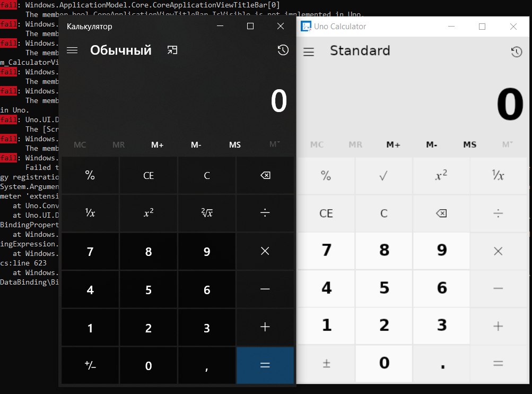Image resolution: width=532 pixels, height=394 pixels.
Task: Click minus key in Калькулятор window
Action: click(265, 289)
